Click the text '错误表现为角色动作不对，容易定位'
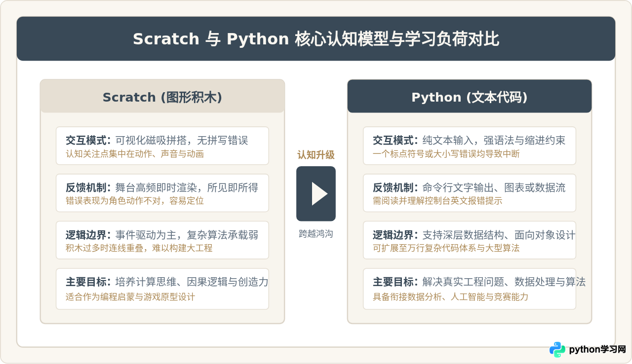 [135, 201]
